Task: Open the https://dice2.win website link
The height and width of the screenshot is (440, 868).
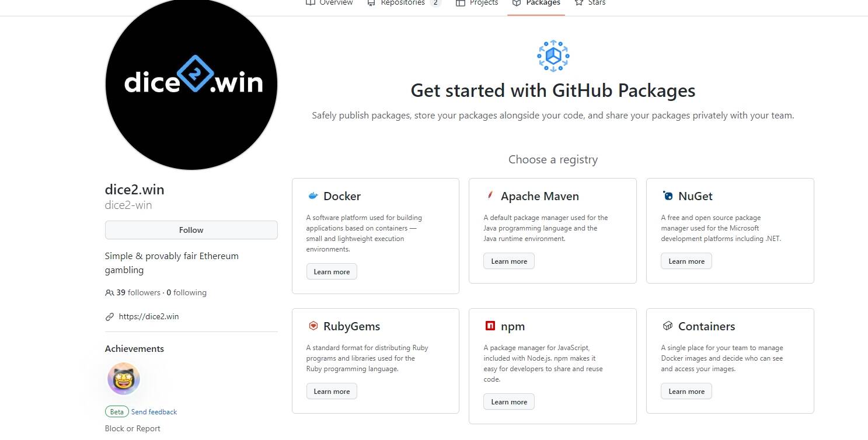Action: pos(149,316)
